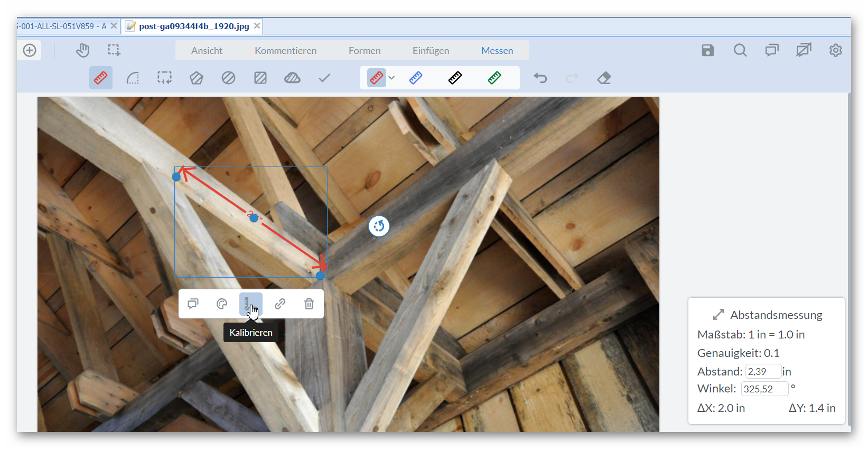Open the plus menu at top left
The image size is (868, 449).
30,50
